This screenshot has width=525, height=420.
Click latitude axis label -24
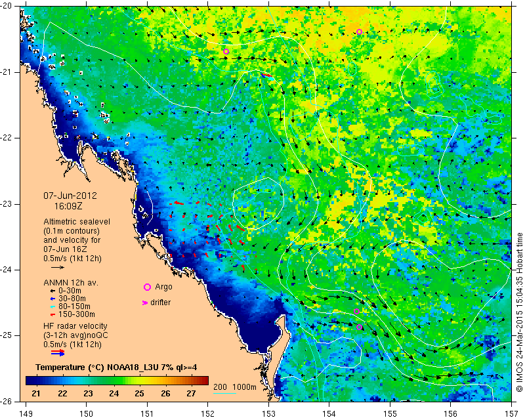7,270
